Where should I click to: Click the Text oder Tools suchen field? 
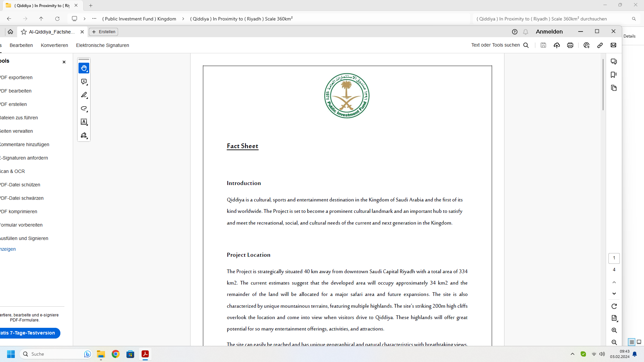(x=495, y=45)
